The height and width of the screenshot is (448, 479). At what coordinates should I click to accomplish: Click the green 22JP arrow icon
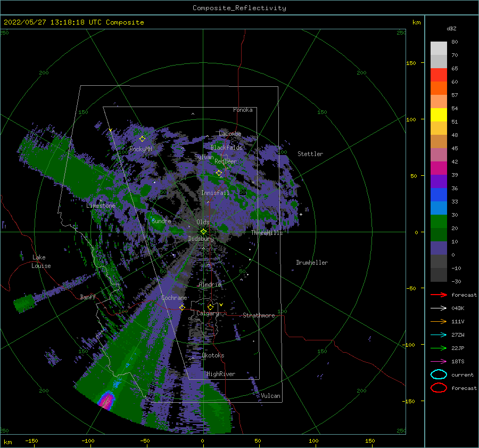[x=439, y=348]
